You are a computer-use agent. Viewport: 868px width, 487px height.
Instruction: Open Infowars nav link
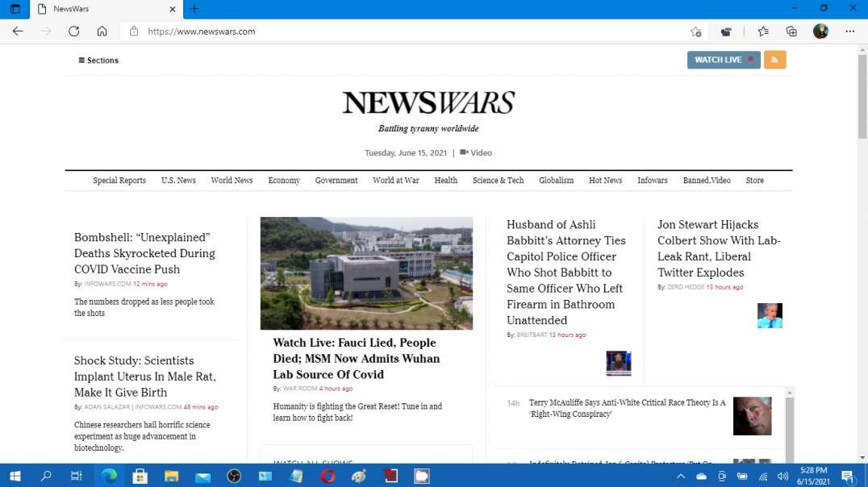[x=652, y=181]
